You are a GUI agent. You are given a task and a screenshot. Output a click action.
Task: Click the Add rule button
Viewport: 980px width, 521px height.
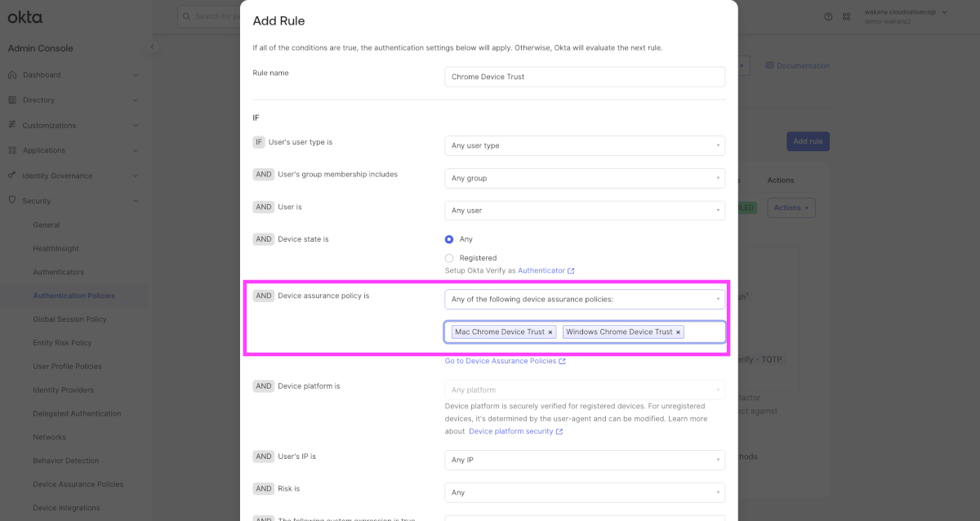tap(808, 141)
